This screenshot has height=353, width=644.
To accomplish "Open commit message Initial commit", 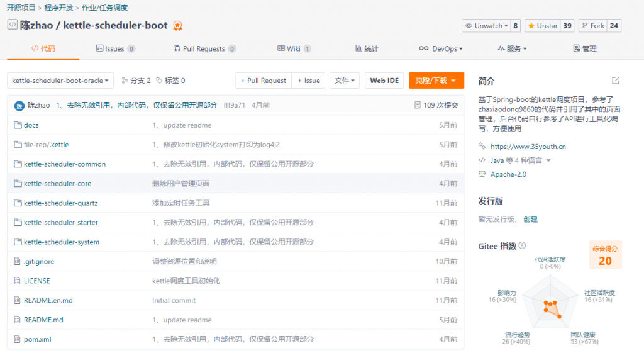I will point(174,300).
